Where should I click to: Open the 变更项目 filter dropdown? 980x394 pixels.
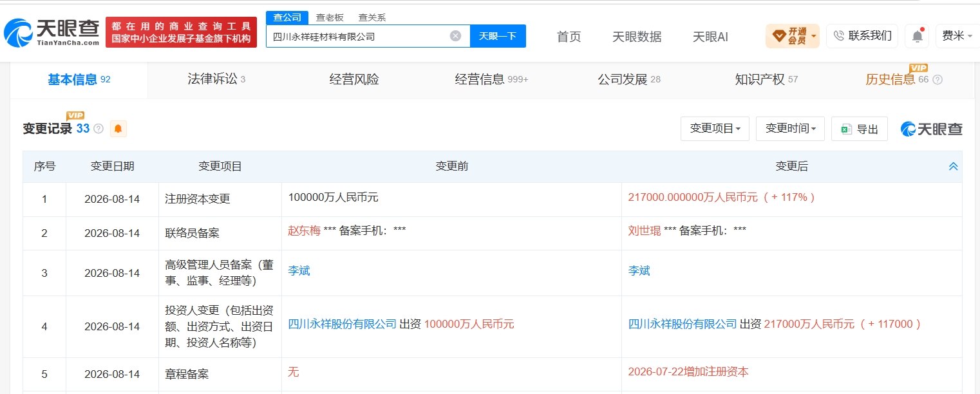(x=715, y=129)
